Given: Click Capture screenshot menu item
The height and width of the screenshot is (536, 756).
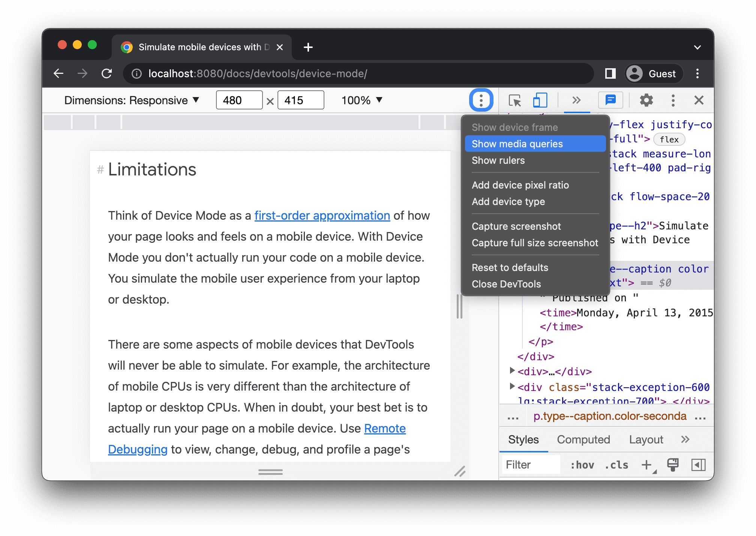Looking at the screenshot, I should pos(516,226).
